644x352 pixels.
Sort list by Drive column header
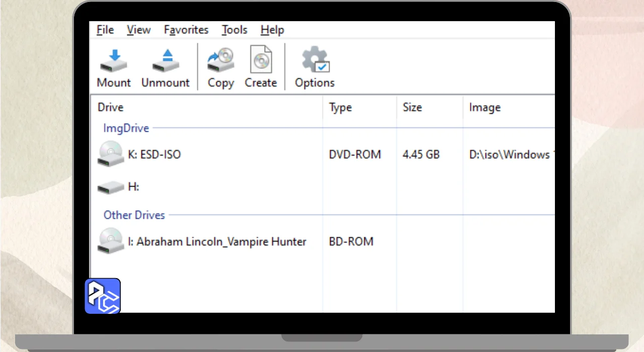tap(111, 108)
